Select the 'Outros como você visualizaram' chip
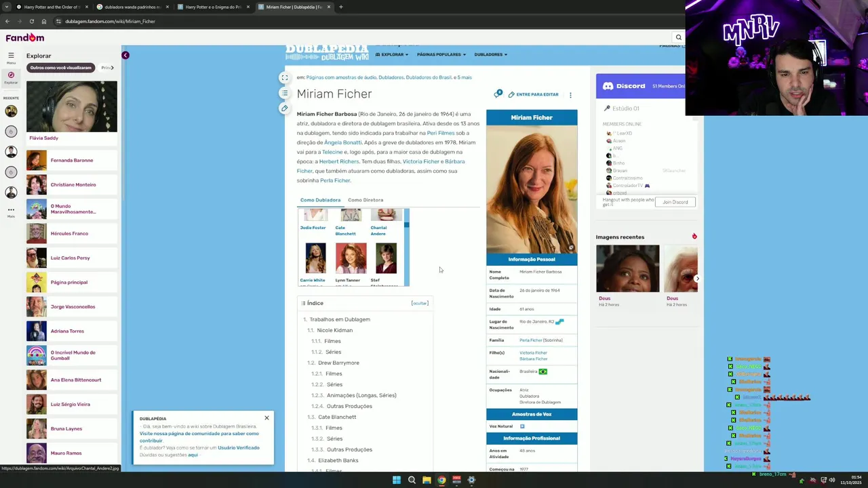 pyautogui.click(x=61, y=68)
